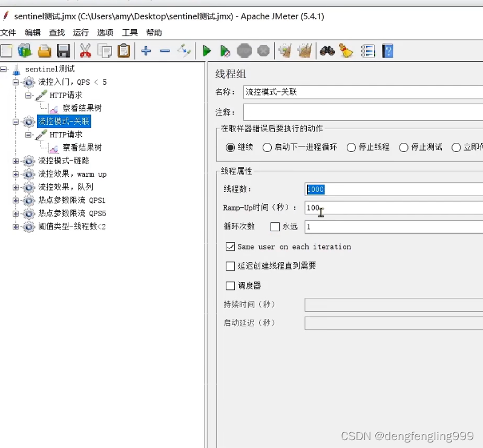Uncheck Same user on each iteration
The height and width of the screenshot is (448, 483).
[x=230, y=246]
